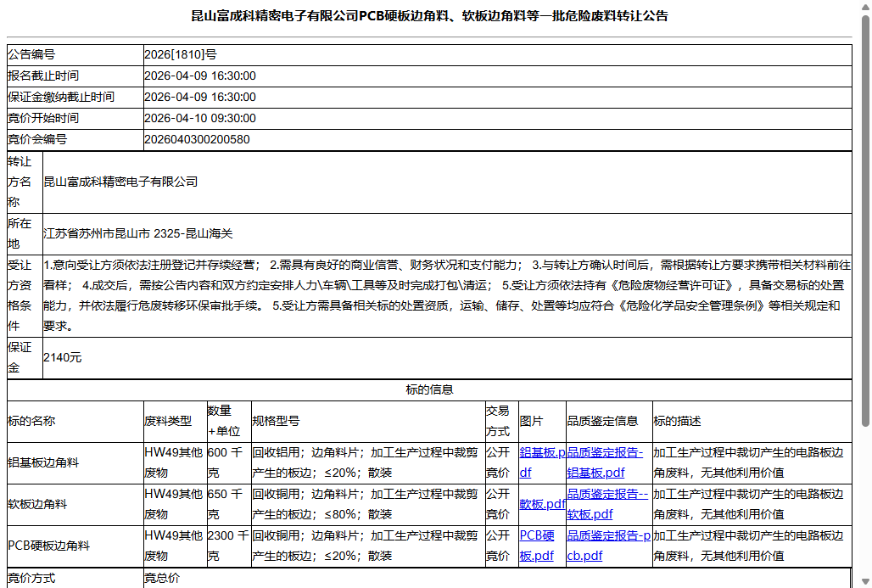Click the scroll-down arrow on the scrollbar
The height and width of the screenshot is (588, 872).
pos(865,581)
